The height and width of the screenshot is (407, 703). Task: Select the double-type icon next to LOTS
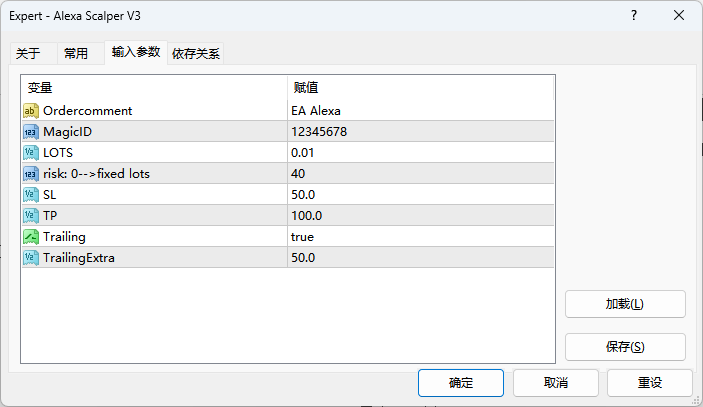pos(31,153)
